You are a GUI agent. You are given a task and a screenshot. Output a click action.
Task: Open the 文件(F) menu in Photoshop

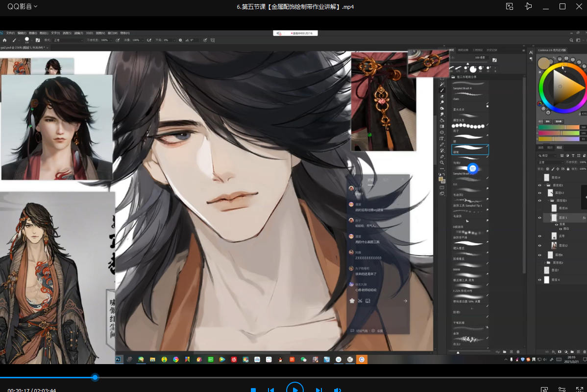coord(10,33)
